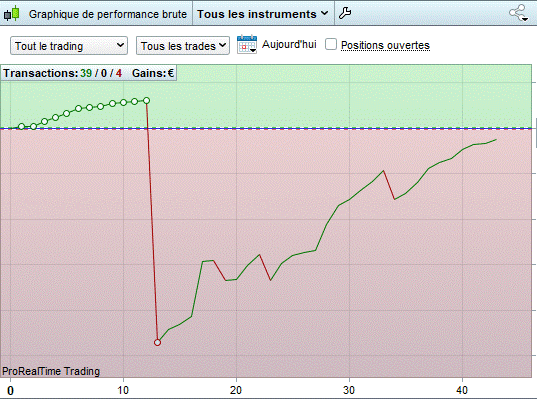Screen dimensions: 537x399
Task: Click the x-axis label 10
Action: 123,390
